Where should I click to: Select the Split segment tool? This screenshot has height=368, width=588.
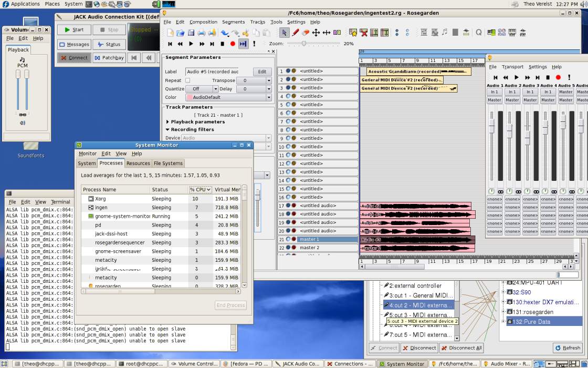click(337, 33)
